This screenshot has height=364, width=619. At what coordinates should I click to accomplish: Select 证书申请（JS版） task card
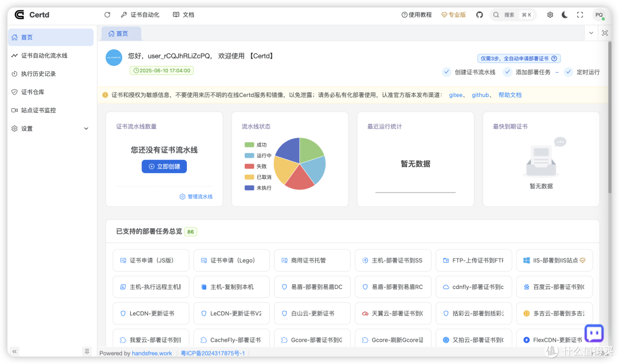pos(151,260)
